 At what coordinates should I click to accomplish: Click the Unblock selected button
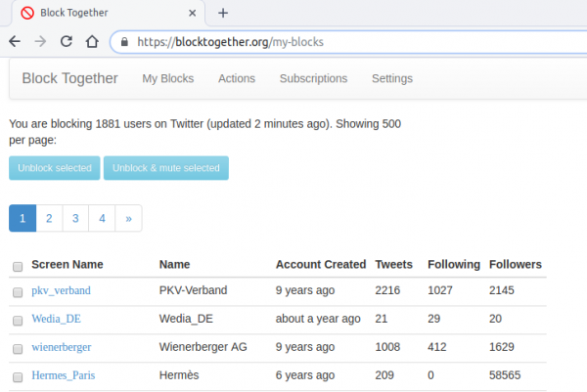55,168
